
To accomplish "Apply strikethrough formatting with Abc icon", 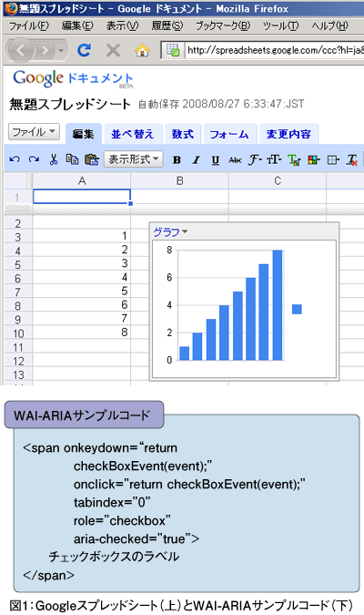I will click(235, 160).
